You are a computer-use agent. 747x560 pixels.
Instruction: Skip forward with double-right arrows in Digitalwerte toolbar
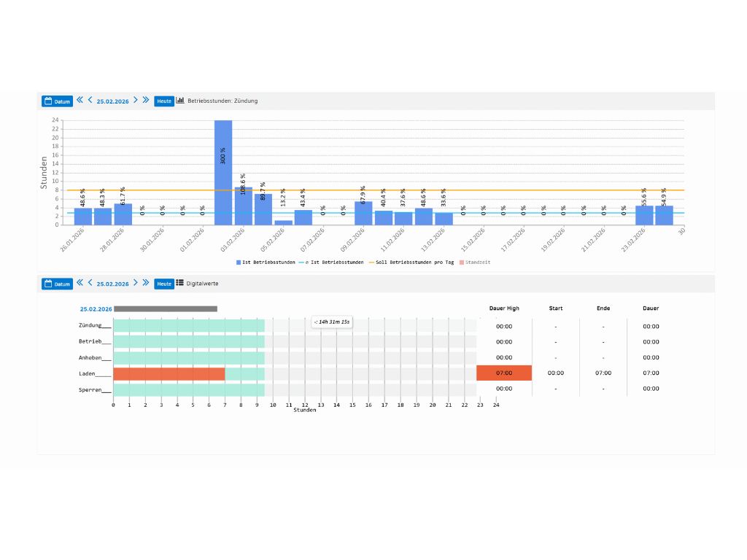coord(146,283)
